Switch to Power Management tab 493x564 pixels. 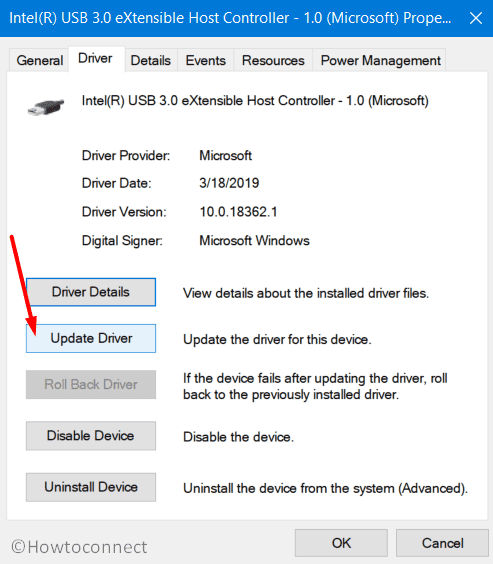click(x=380, y=60)
